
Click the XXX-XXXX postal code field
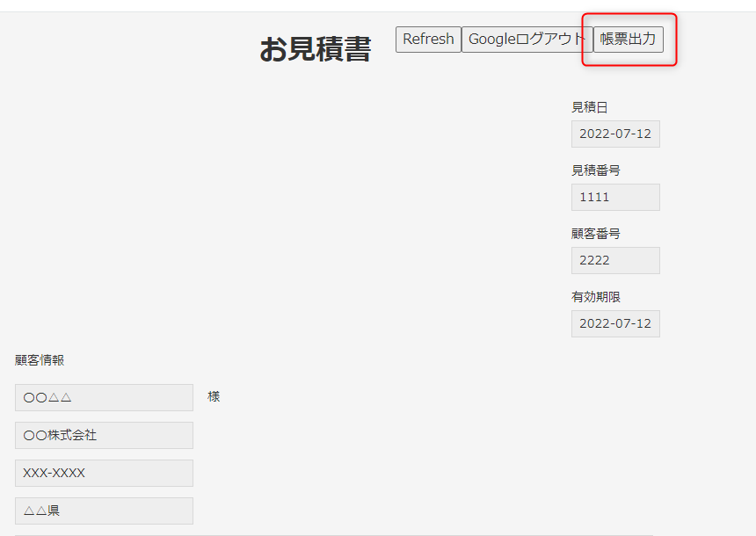(104, 473)
